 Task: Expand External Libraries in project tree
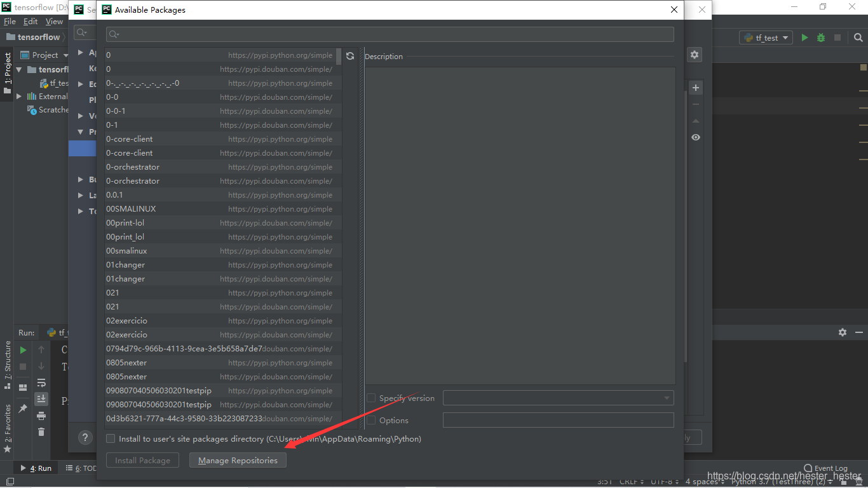coord(19,97)
